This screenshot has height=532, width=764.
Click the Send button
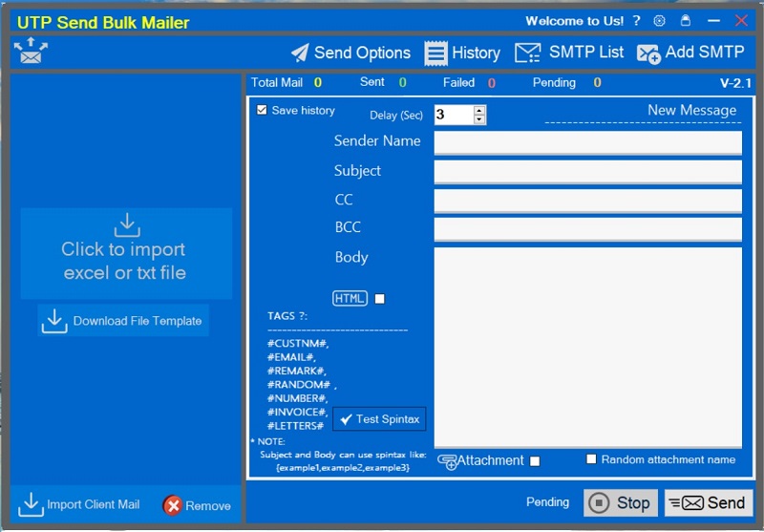click(709, 502)
